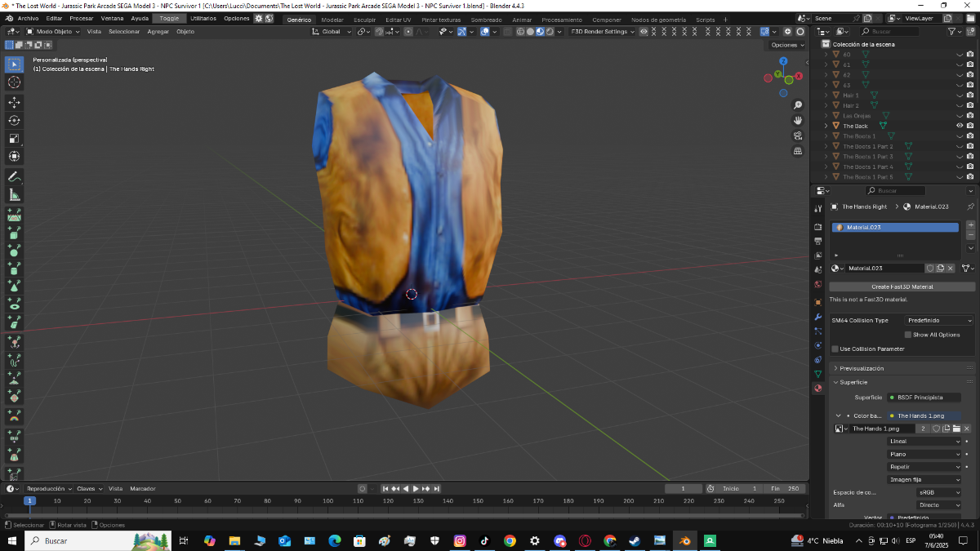The width and height of the screenshot is (980, 551).
Task: Activate the Transform tool
Action: tap(14, 157)
